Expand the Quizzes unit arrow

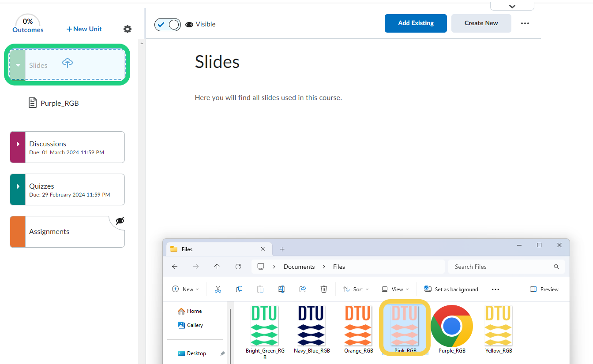click(18, 186)
